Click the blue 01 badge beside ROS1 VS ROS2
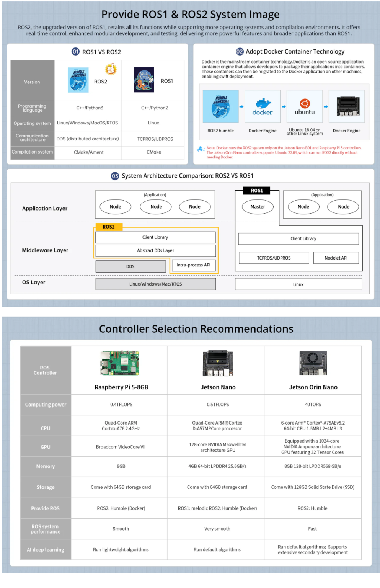The width and height of the screenshot is (380, 588). click(76, 52)
